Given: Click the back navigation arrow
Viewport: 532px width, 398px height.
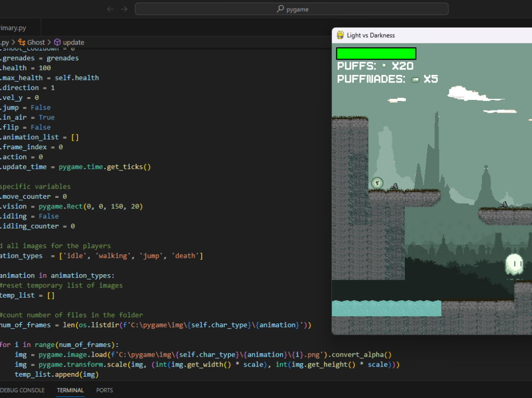Looking at the screenshot, I should tap(110, 9).
